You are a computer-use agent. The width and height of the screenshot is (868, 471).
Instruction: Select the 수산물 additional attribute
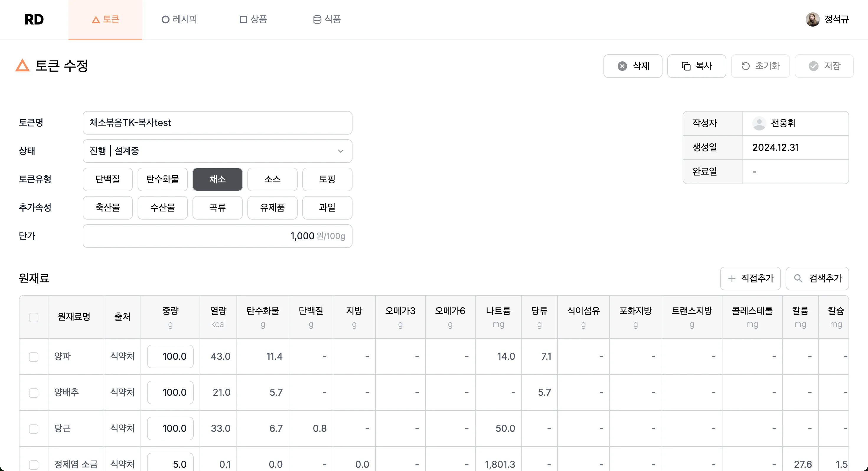pos(162,207)
